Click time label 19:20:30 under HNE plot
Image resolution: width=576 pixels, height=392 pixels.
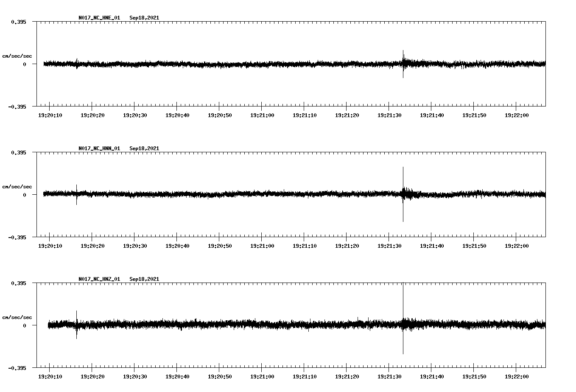point(135,115)
